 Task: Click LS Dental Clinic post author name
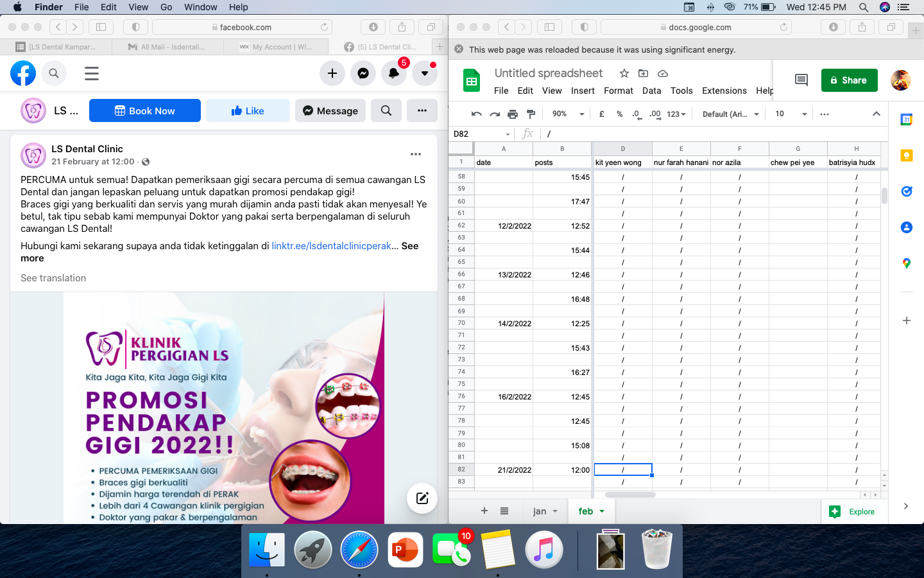[87, 149]
